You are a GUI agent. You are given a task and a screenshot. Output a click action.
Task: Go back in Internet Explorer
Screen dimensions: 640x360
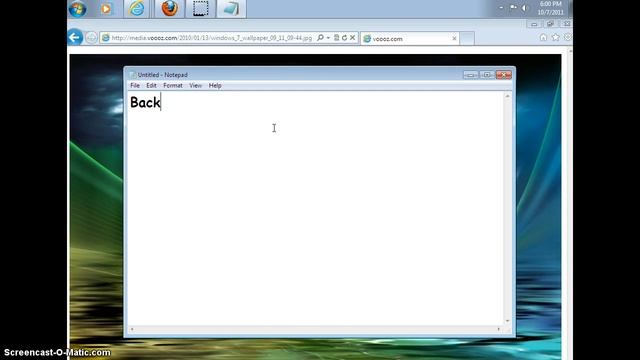coord(75,38)
